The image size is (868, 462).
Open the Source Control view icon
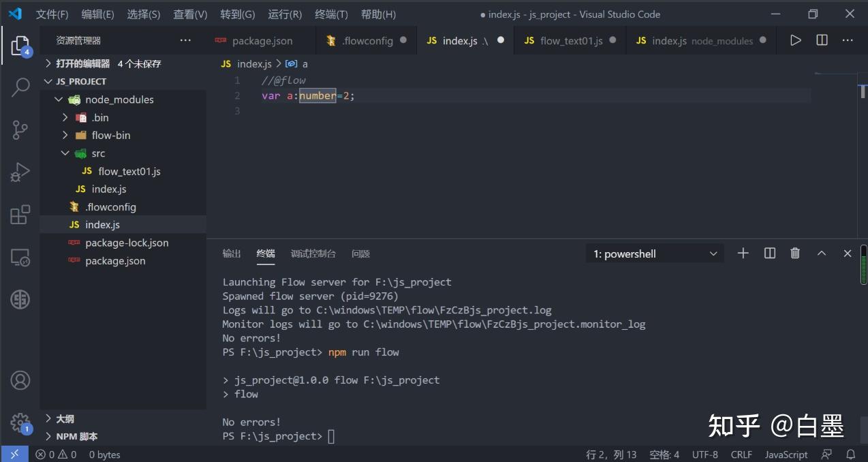[20, 129]
